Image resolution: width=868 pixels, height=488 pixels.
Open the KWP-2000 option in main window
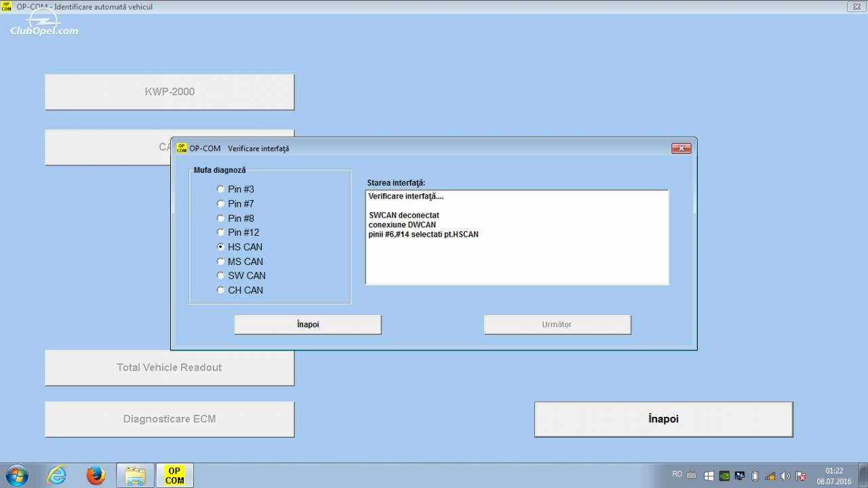point(170,92)
